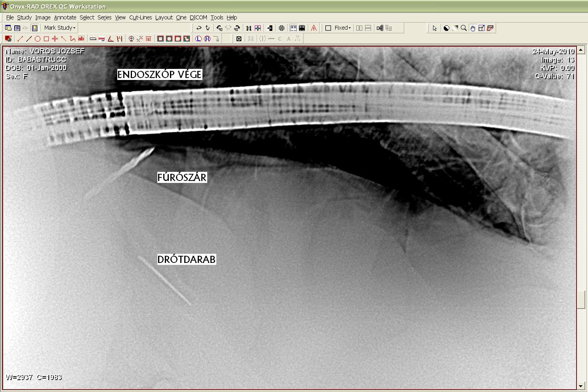Screen dimensions: 588x392
Task: Expand the Mark Study dropdown
Action: click(59, 28)
